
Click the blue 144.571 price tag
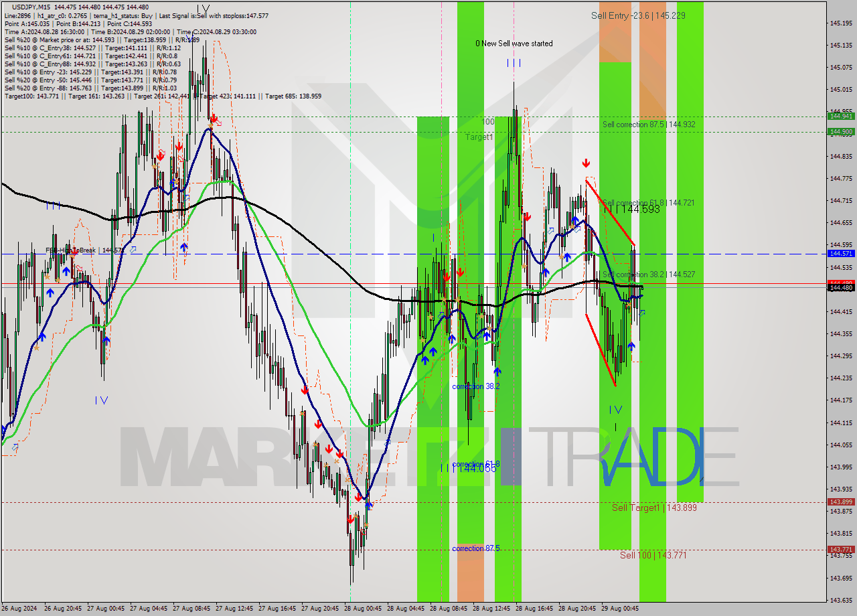coord(841,254)
